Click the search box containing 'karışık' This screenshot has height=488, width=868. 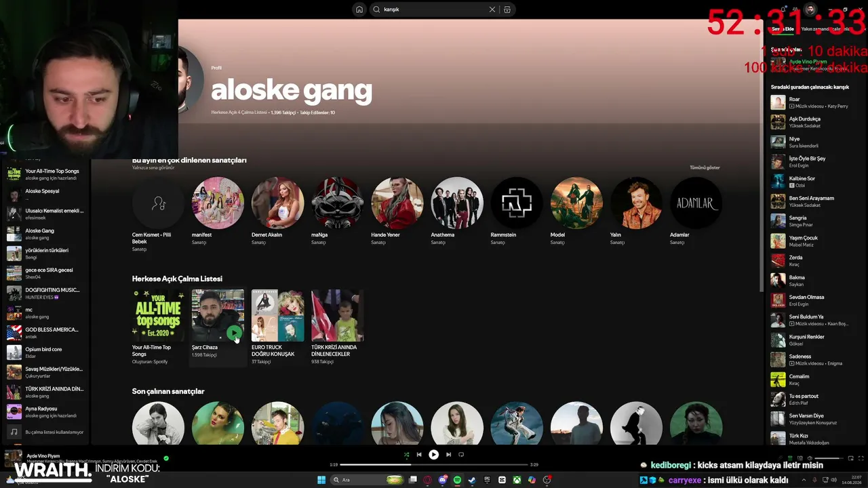coord(442,9)
